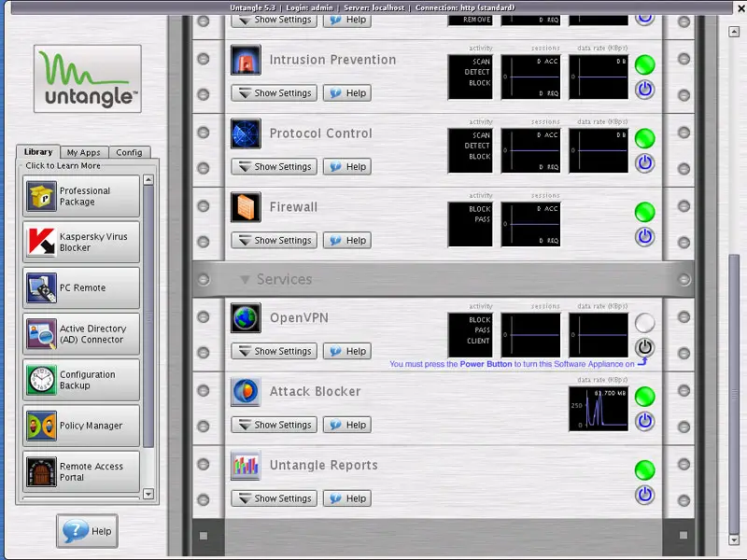Click the rack scrollbar down arrow
The height and width of the screenshot is (560, 747).
coord(734,540)
